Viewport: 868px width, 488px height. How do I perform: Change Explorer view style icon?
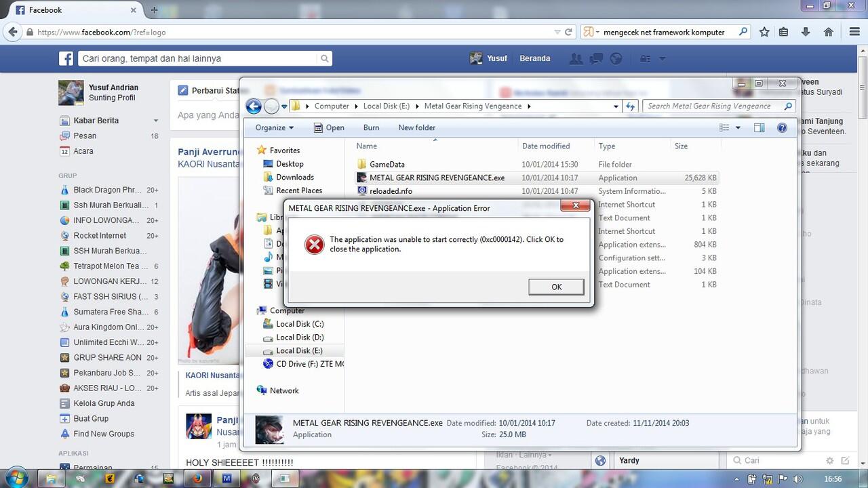click(x=724, y=127)
